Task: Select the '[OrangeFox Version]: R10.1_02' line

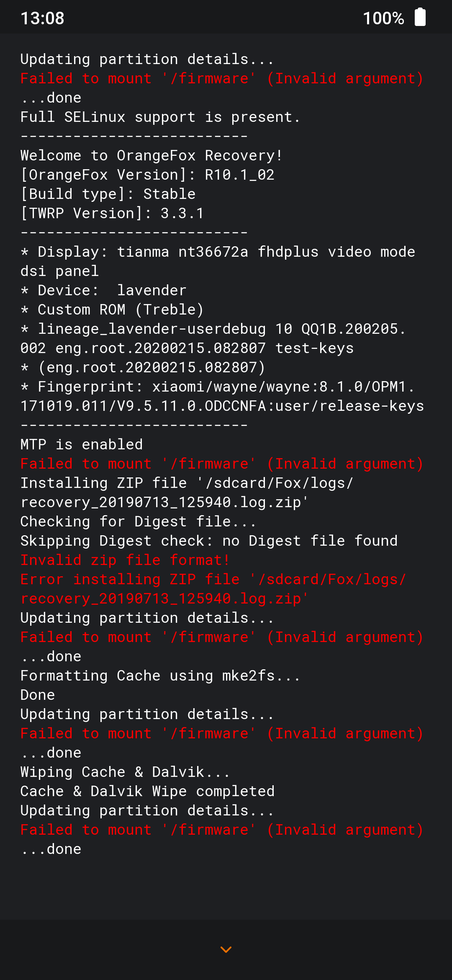Action: [147, 174]
